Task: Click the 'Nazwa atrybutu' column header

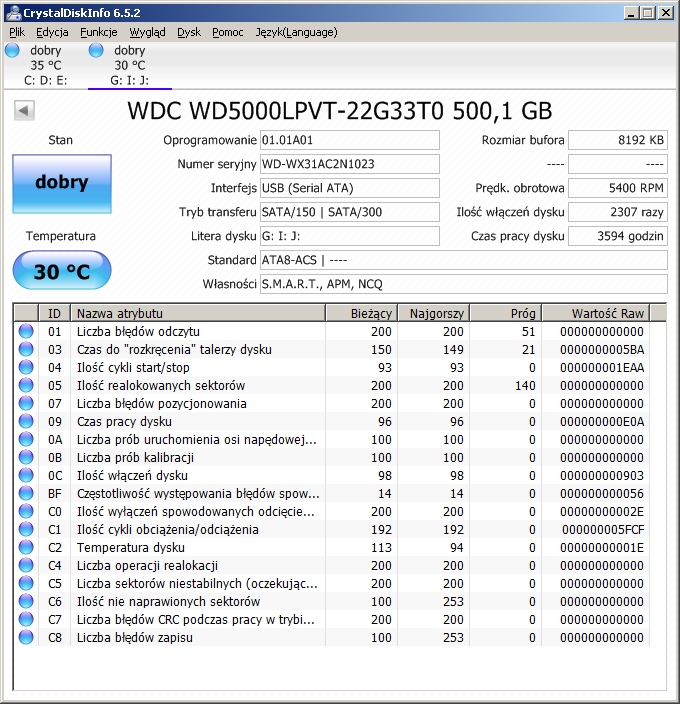Action: [198, 313]
